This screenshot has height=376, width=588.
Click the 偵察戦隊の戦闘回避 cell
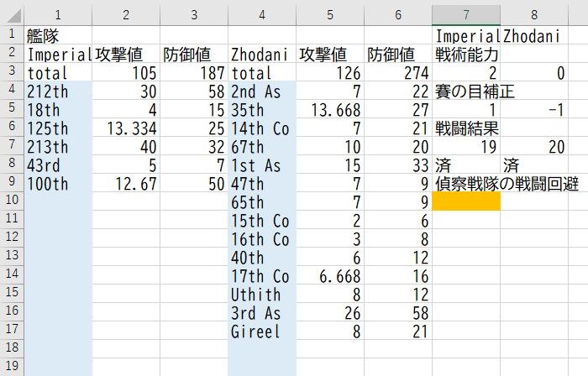tap(466, 183)
